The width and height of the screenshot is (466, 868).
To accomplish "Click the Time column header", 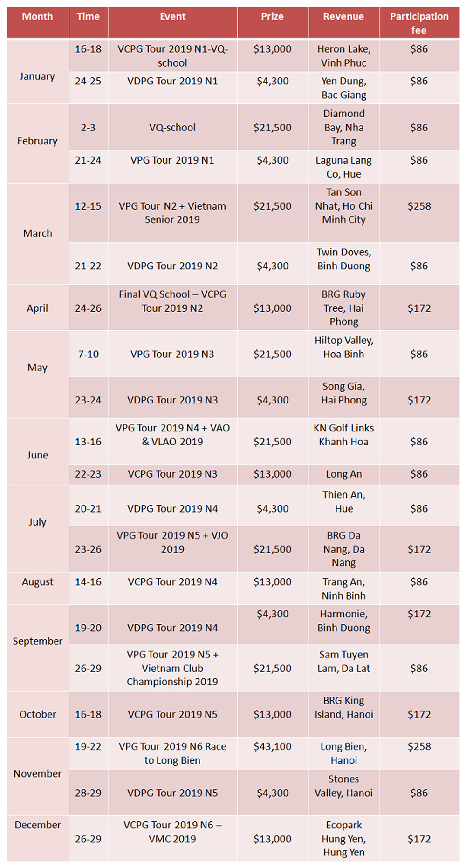I will click(x=89, y=22).
